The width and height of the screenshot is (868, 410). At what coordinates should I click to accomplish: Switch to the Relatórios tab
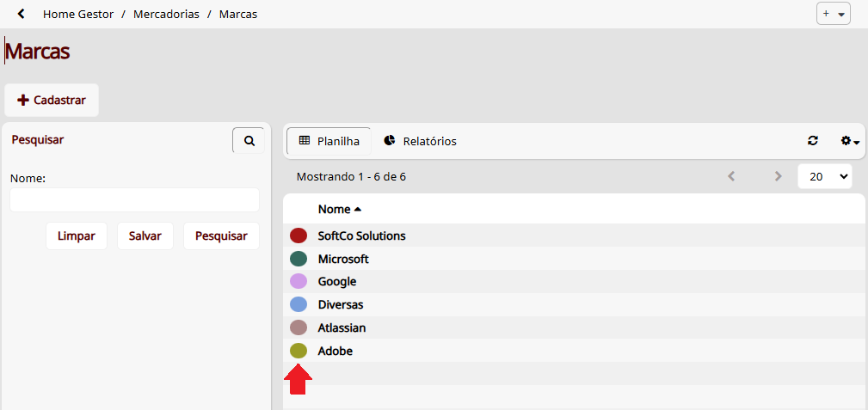pos(420,141)
